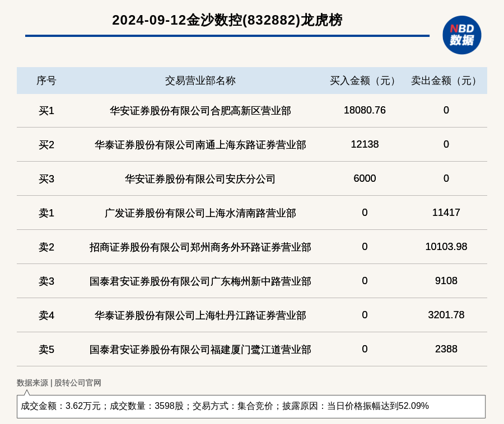Screen dimensions: 504x424
Task: Click the sell amount 9108
Action: (x=446, y=281)
